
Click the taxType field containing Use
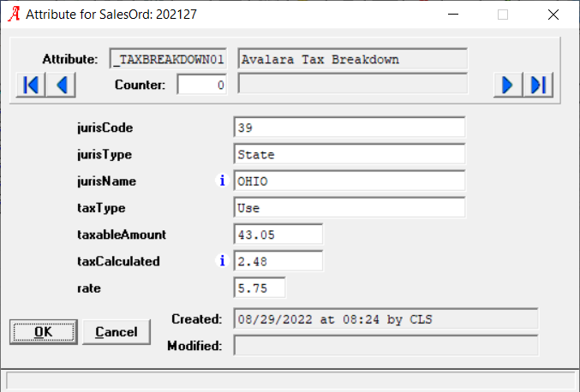click(350, 208)
